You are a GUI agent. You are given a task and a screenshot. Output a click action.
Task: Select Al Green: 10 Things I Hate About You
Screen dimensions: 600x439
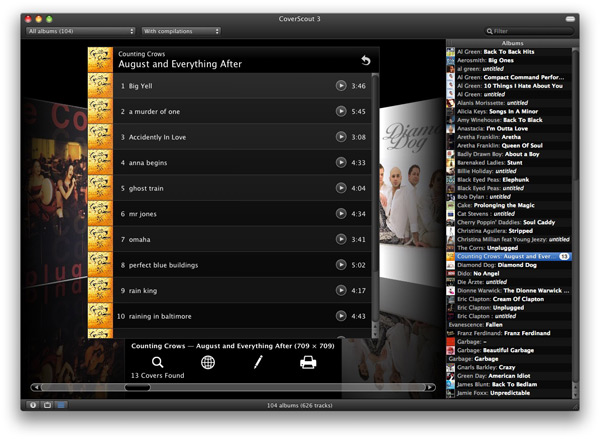(509, 86)
